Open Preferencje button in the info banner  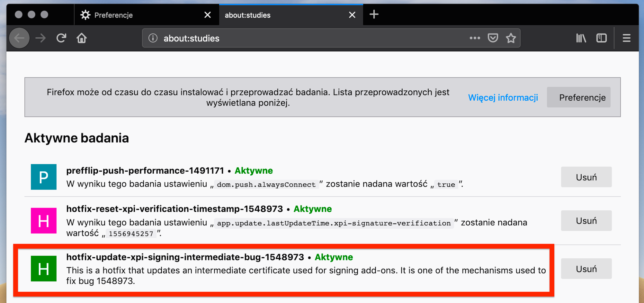point(579,97)
